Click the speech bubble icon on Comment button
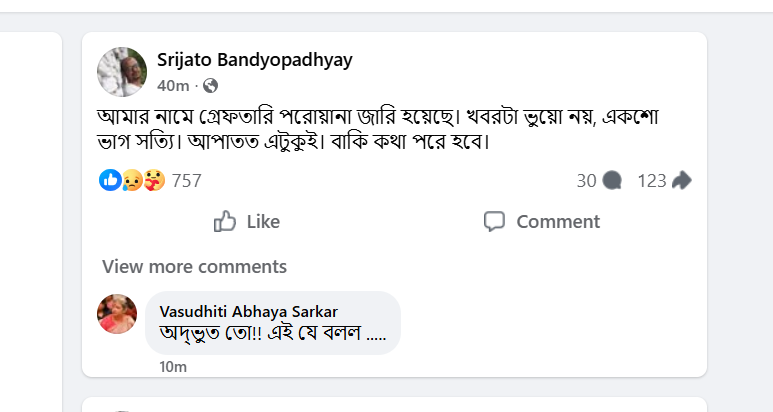Image resolution: width=773 pixels, height=412 pixels. [x=494, y=221]
